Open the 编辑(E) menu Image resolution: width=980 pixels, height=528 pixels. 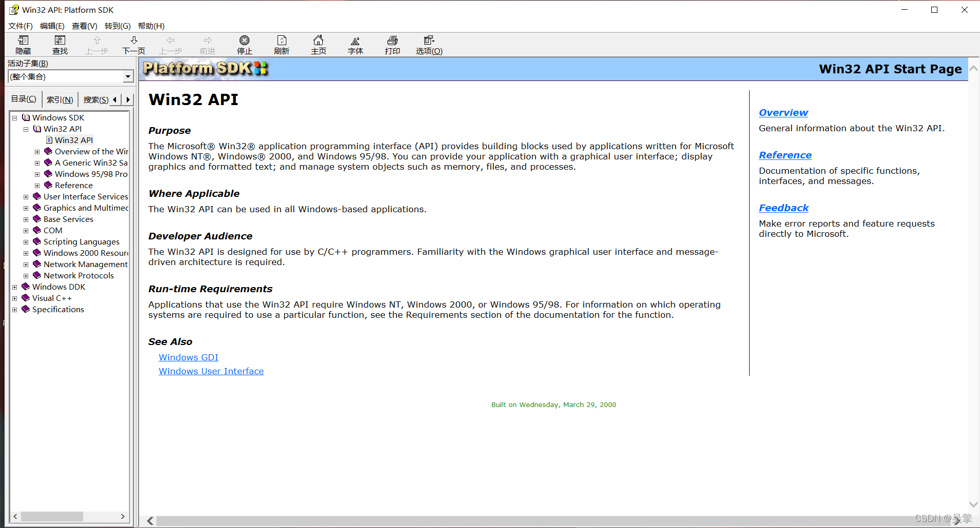(x=52, y=26)
